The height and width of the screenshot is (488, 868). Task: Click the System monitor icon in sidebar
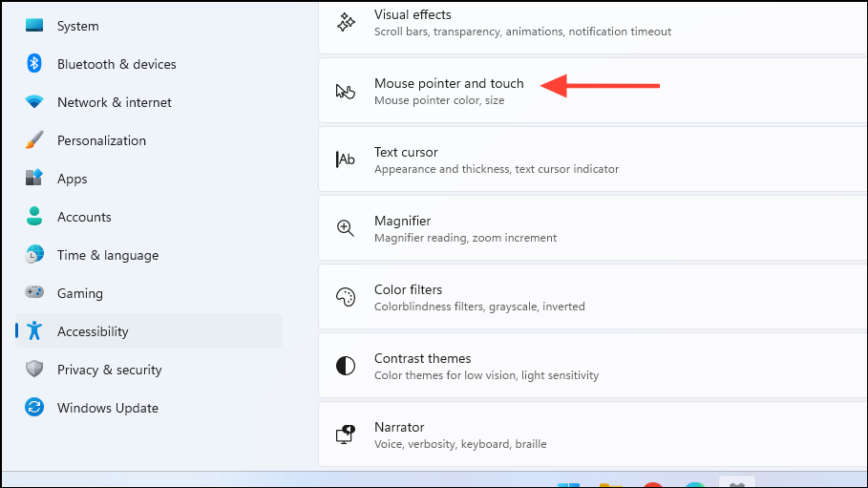point(34,26)
